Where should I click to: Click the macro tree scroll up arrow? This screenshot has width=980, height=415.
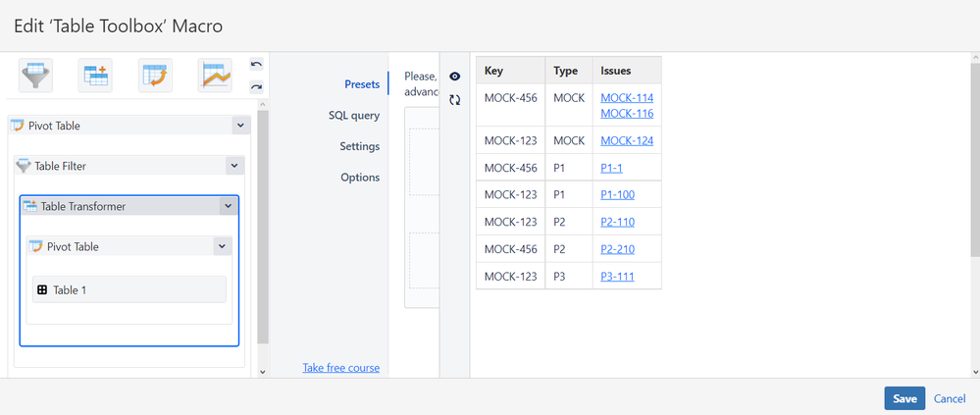click(x=263, y=105)
